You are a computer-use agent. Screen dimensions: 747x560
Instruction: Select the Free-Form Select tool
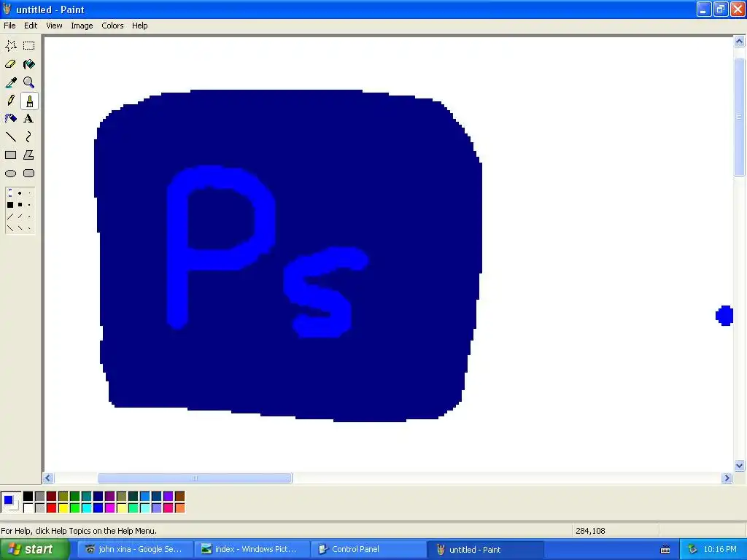10,46
